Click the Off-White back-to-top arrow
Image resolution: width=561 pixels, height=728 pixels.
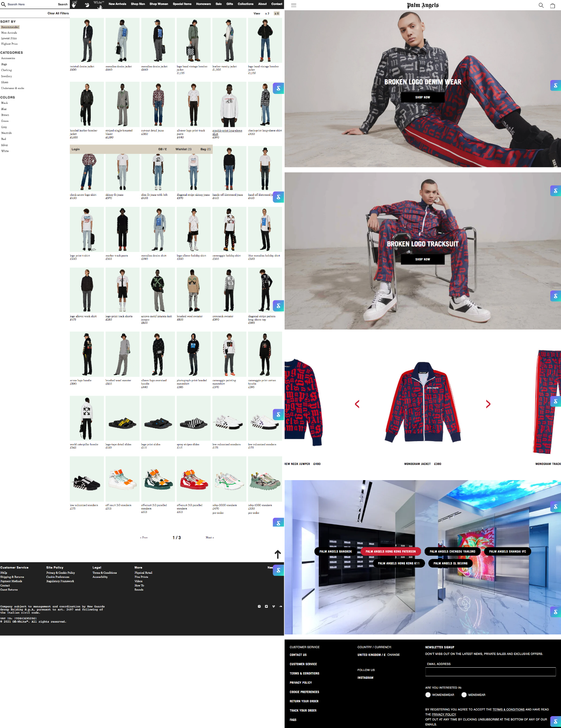278,554
